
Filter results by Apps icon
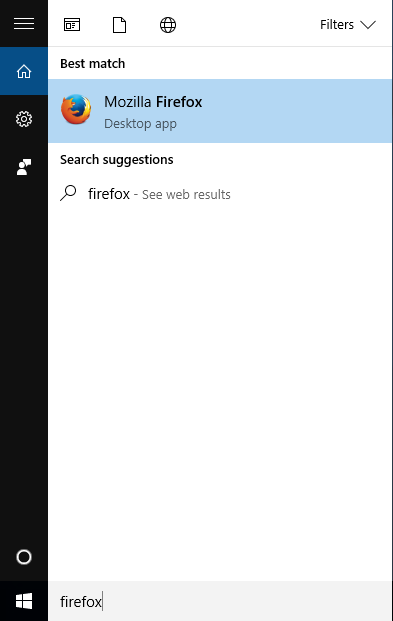(x=72, y=25)
